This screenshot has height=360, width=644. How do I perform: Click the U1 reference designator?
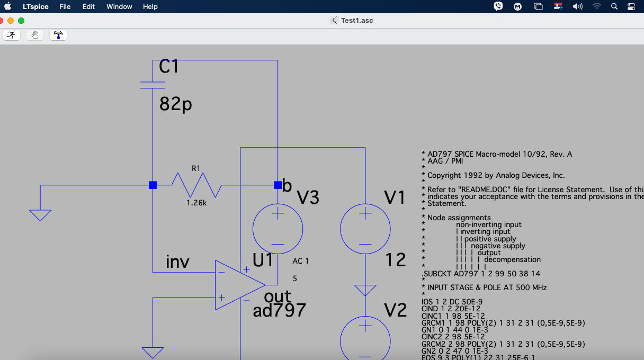263,260
